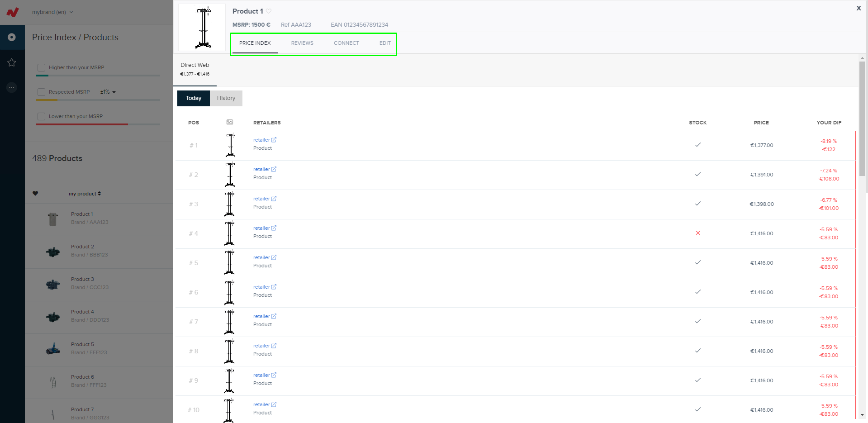Viewport: 868px width, 423px height.
Task: Close the product detail panel
Action: pyautogui.click(x=859, y=8)
